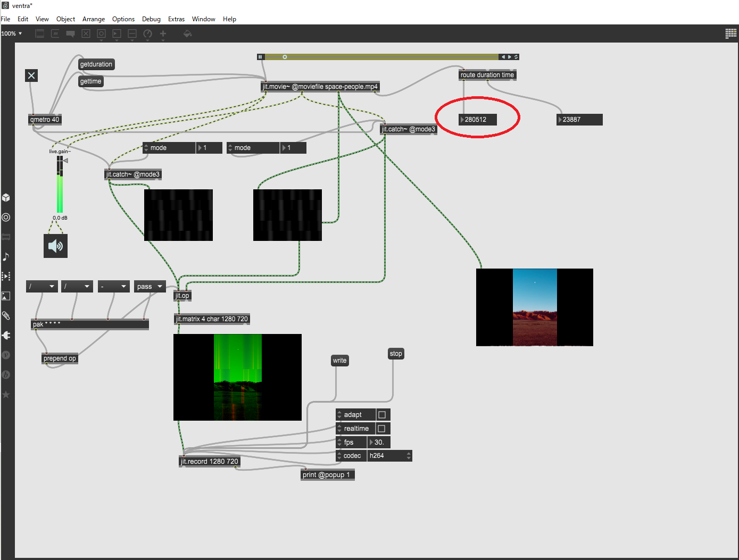Open the Images browser in left sidebar
The image size is (739, 560).
pyautogui.click(x=6, y=296)
